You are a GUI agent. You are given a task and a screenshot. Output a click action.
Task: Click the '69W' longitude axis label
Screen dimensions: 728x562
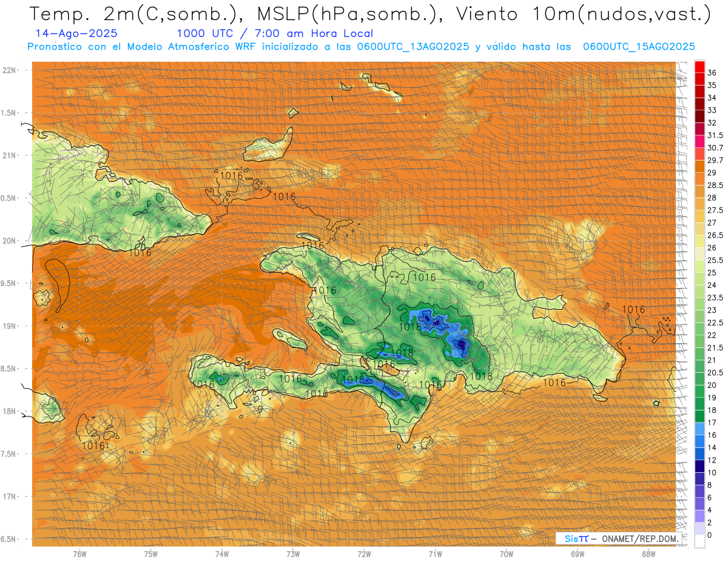577,554
